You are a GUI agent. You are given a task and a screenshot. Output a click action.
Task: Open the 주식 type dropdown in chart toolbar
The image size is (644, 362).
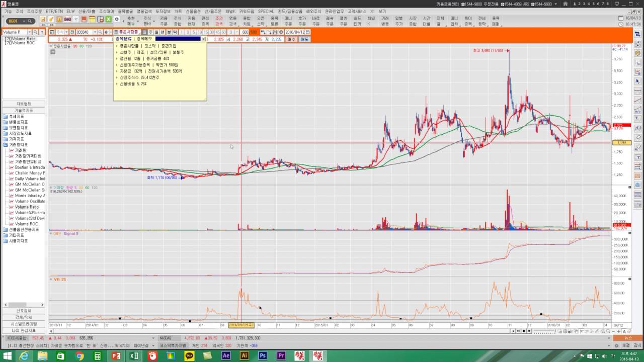[x=66, y=32]
